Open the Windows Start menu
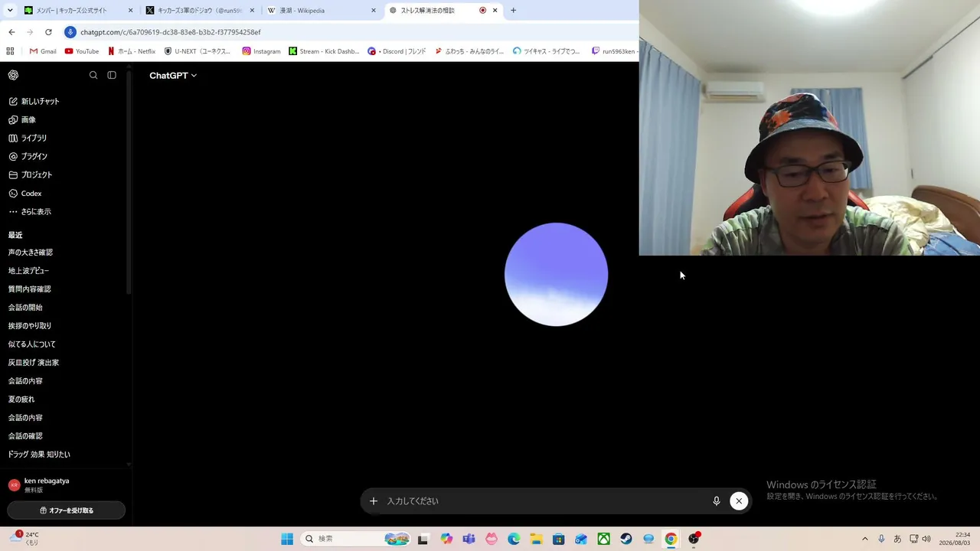The image size is (980, 551). (x=287, y=539)
